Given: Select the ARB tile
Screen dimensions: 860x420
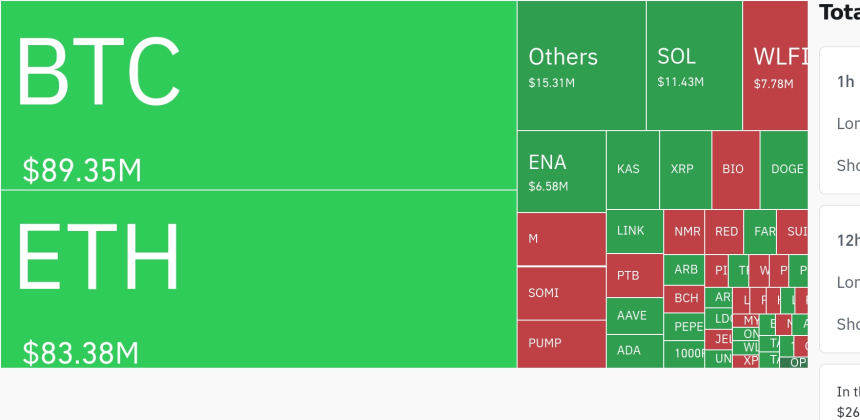Looking at the screenshot, I should [685, 270].
